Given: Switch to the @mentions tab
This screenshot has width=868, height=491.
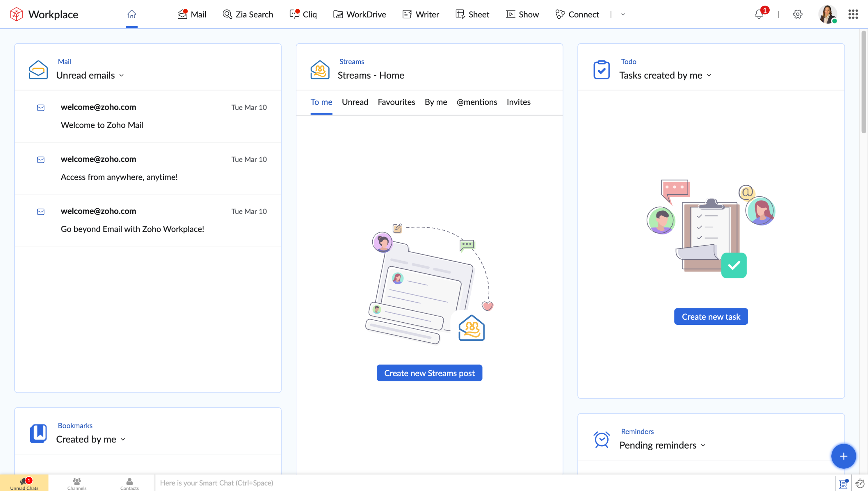Looking at the screenshot, I should click(x=476, y=102).
